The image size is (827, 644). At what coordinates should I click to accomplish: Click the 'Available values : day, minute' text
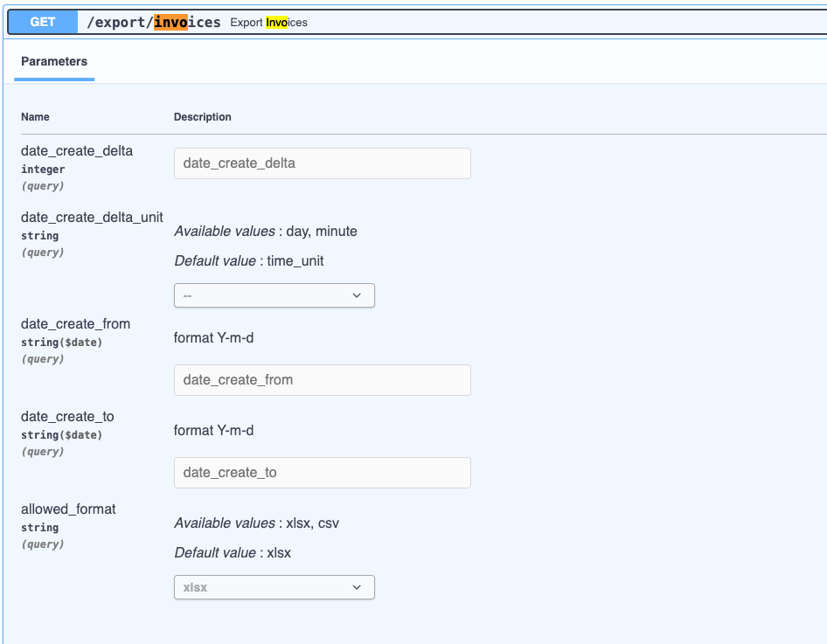click(266, 232)
